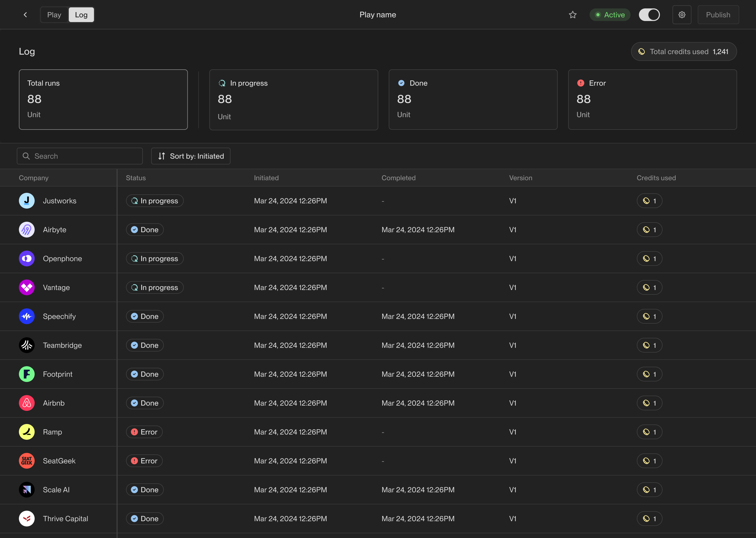Click the Ramp company logo
The height and width of the screenshot is (538, 756).
pos(27,432)
